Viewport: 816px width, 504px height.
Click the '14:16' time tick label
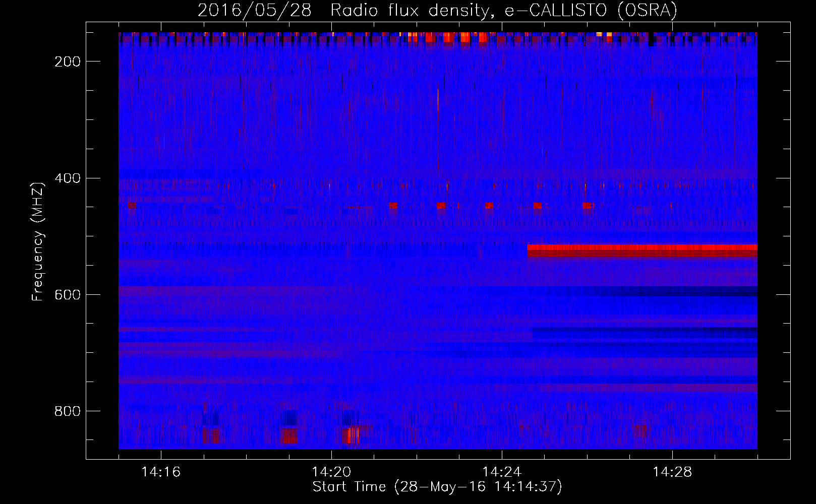(x=161, y=472)
